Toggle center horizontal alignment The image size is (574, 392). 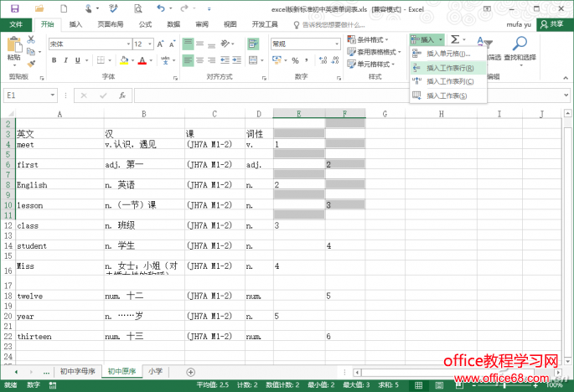(200, 60)
